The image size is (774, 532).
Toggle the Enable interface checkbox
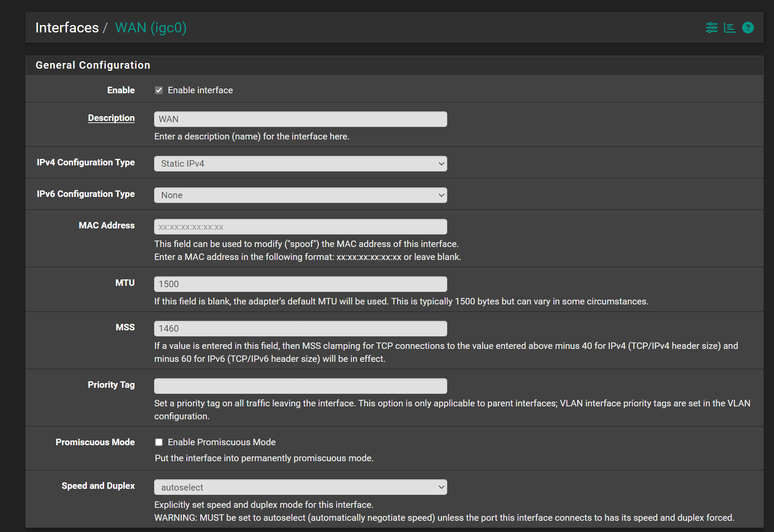[159, 90]
